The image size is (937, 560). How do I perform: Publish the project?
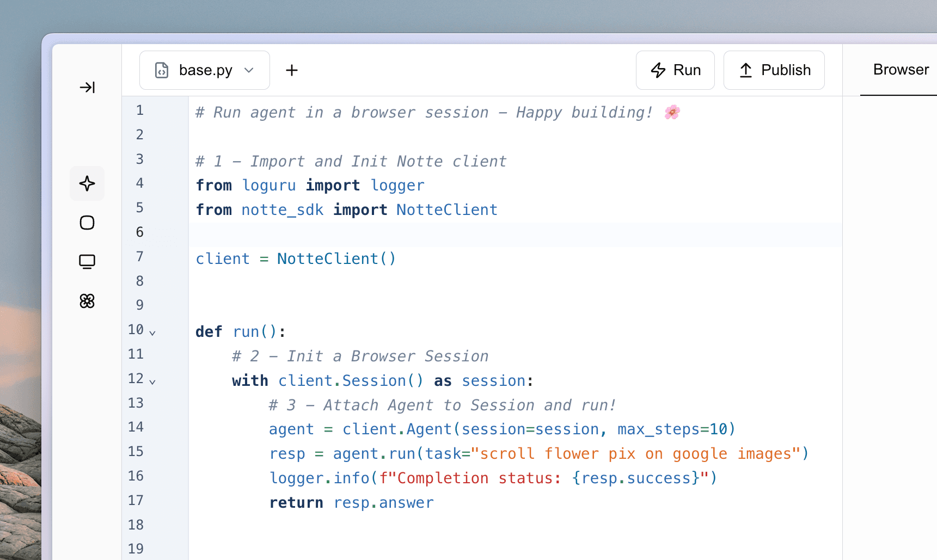(x=774, y=70)
